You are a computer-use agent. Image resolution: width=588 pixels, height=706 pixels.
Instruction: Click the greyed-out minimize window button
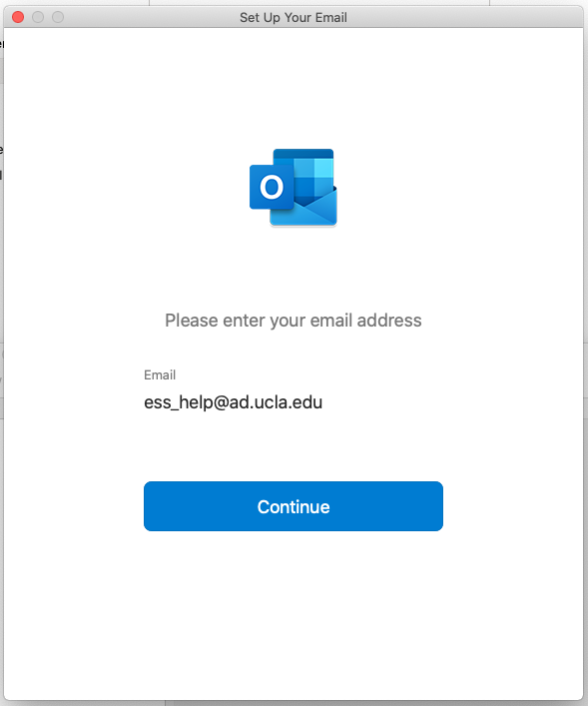click(38, 17)
